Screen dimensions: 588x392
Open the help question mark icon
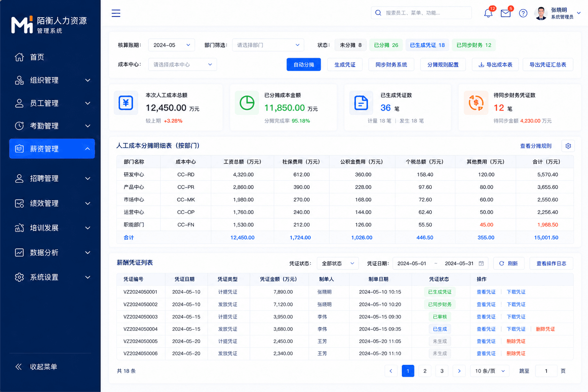click(523, 13)
